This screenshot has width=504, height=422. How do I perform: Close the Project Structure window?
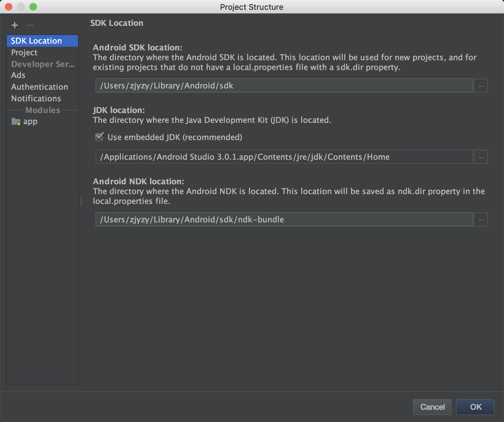coord(9,7)
